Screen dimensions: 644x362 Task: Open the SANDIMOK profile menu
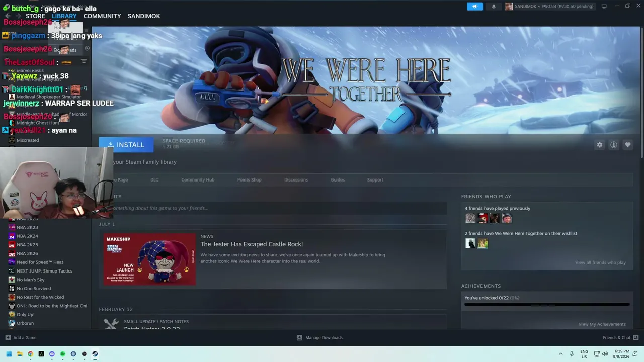tap(144, 16)
